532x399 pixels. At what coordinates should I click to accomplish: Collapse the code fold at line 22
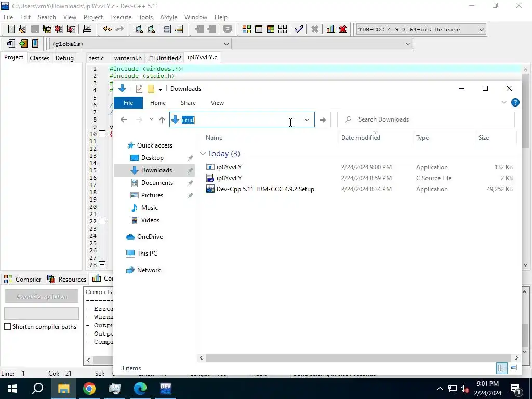[x=102, y=221]
